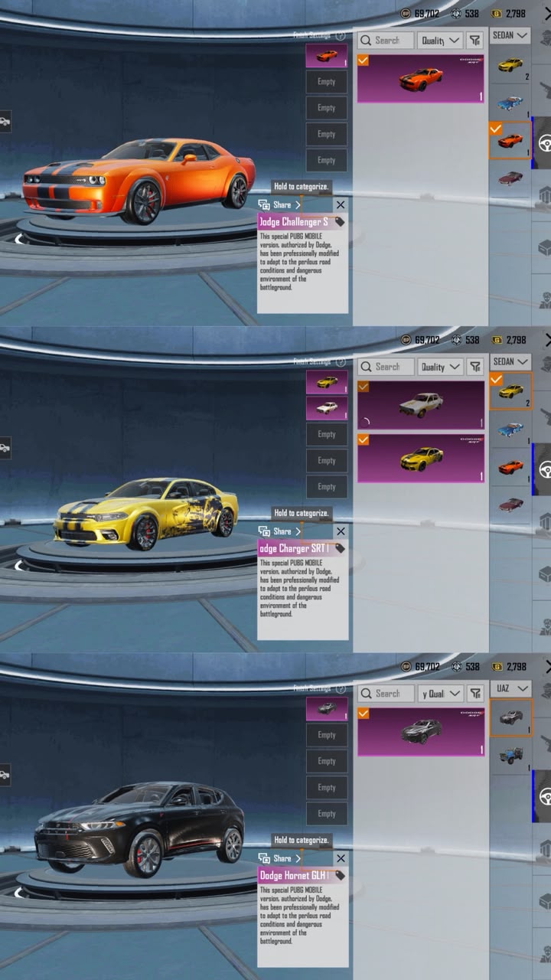This screenshot has height=980, width=551.
Task: Click the yellow Charger finish slot thumbnail
Action: tap(327, 382)
